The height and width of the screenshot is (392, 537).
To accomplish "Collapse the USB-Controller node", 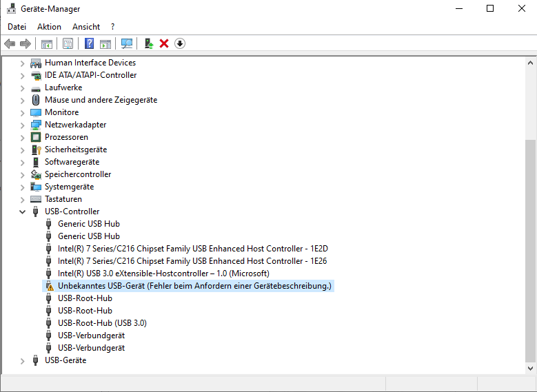I will [x=22, y=212].
